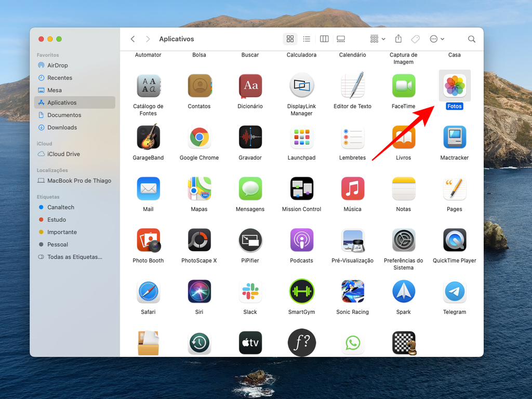Open AirDrop in the sidebar
The image size is (532, 399).
pos(75,65)
